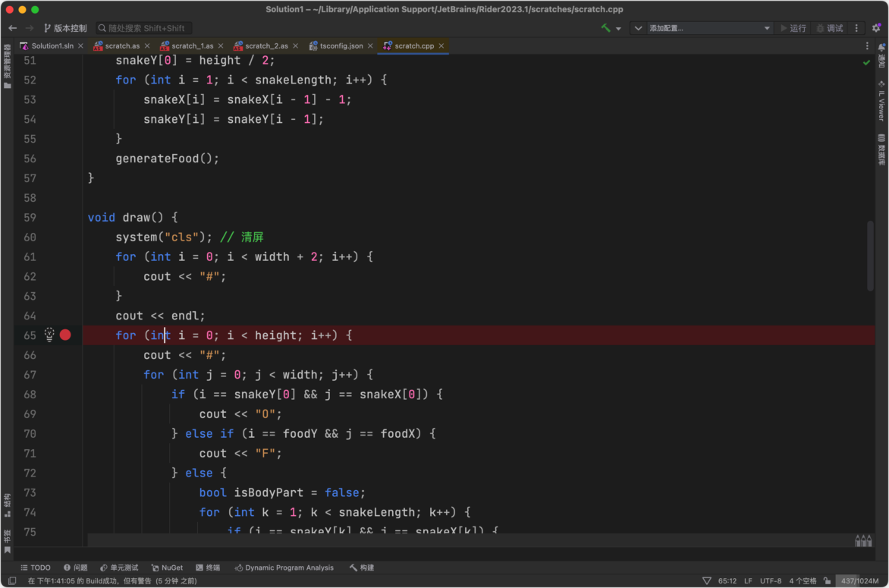This screenshot has height=588, width=889.
Task: Open Dynamic Program Analysis tool window
Action: point(284,568)
